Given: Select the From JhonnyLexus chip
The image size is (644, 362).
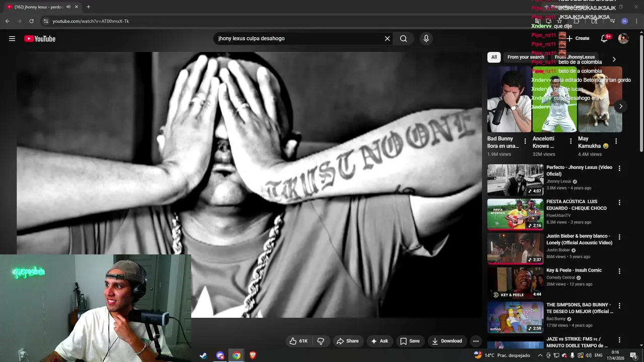Looking at the screenshot, I should [575, 57].
